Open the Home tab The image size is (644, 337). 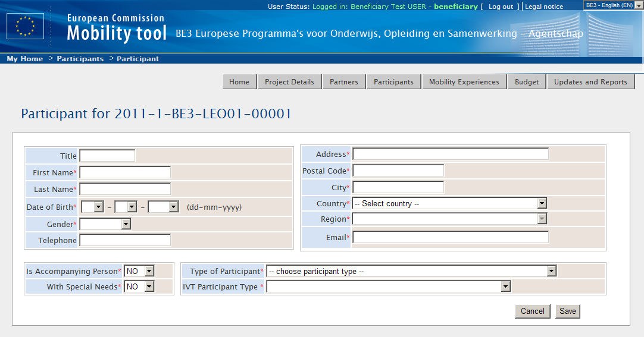click(x=239, y=81)
